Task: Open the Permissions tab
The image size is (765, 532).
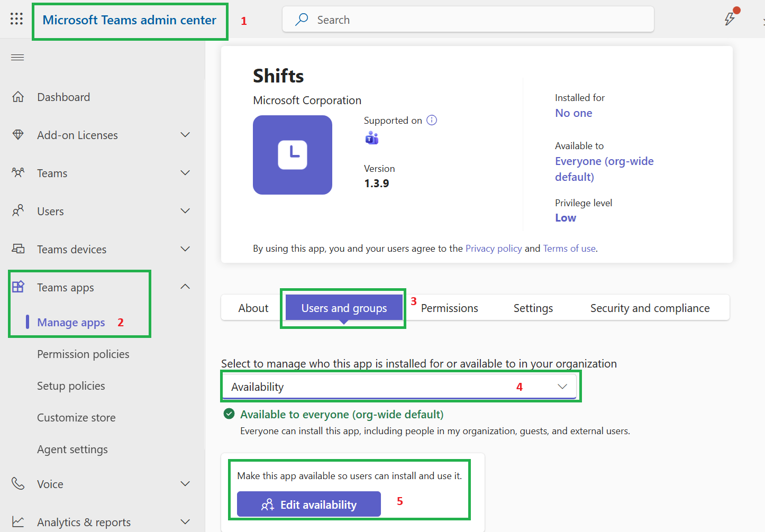Action: click(x=450, y=308)
